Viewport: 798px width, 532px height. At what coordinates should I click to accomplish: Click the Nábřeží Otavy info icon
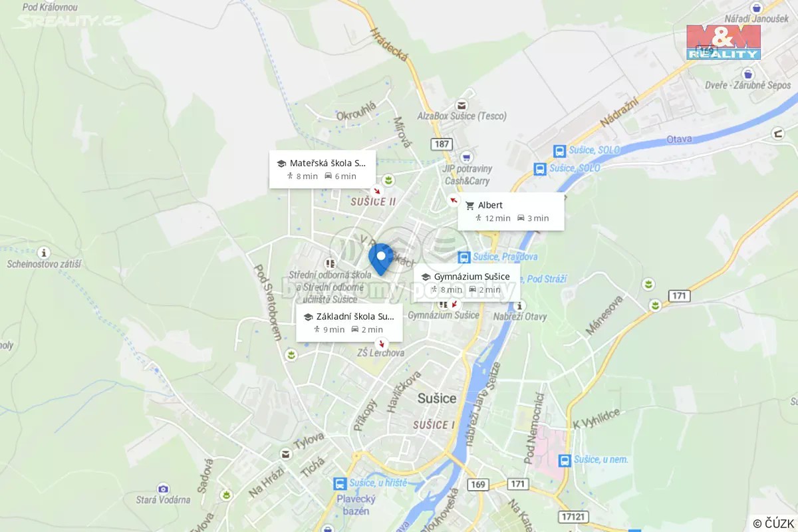pyautogui.click(x=520, y=305)
